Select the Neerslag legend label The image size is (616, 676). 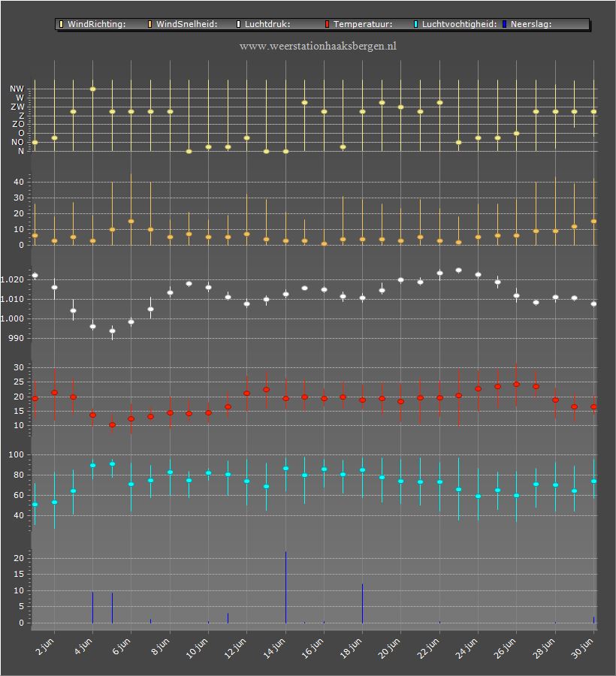[x=531, y=24]
